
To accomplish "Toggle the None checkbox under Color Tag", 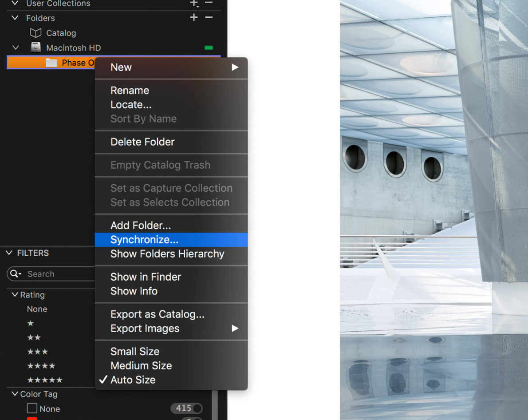I will click(x=32, y=408).
